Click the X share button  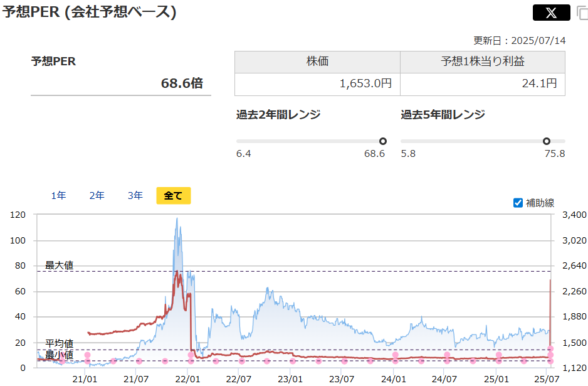coord(551,13)
